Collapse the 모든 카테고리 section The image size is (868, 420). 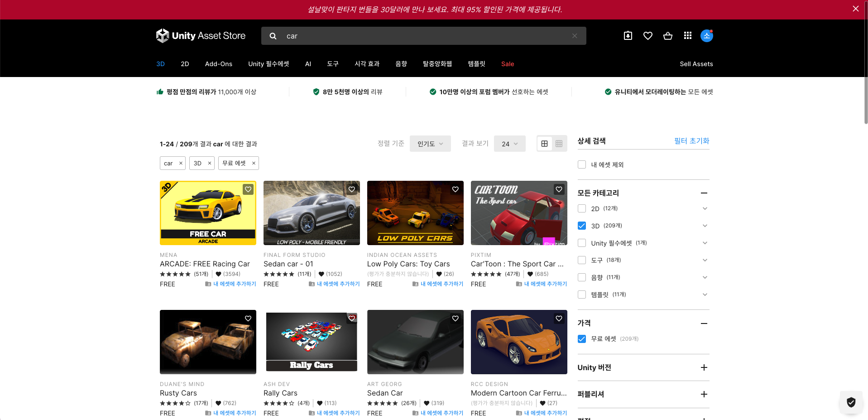[704, 193]
